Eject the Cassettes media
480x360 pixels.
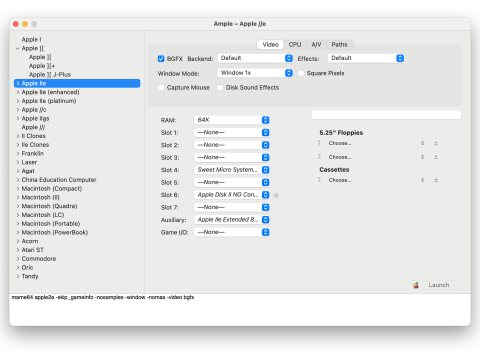[436, 180]
